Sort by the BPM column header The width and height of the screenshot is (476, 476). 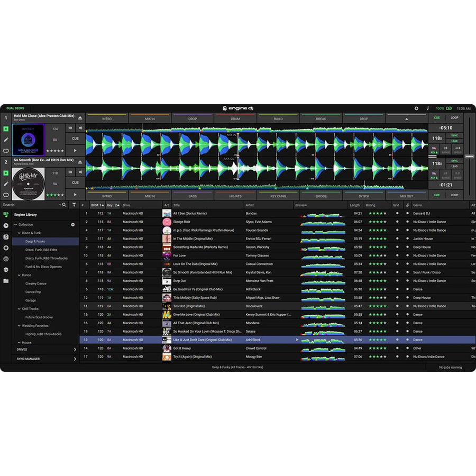click(x=97, y=205)
